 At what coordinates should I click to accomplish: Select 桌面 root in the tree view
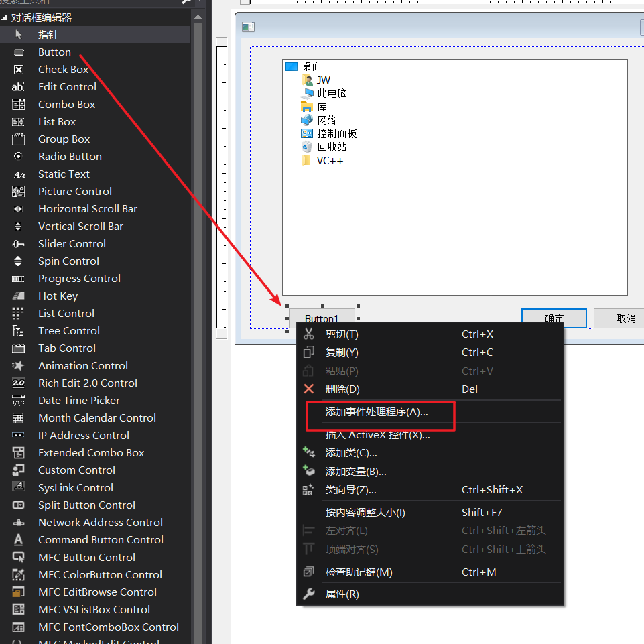coord(312,66)
